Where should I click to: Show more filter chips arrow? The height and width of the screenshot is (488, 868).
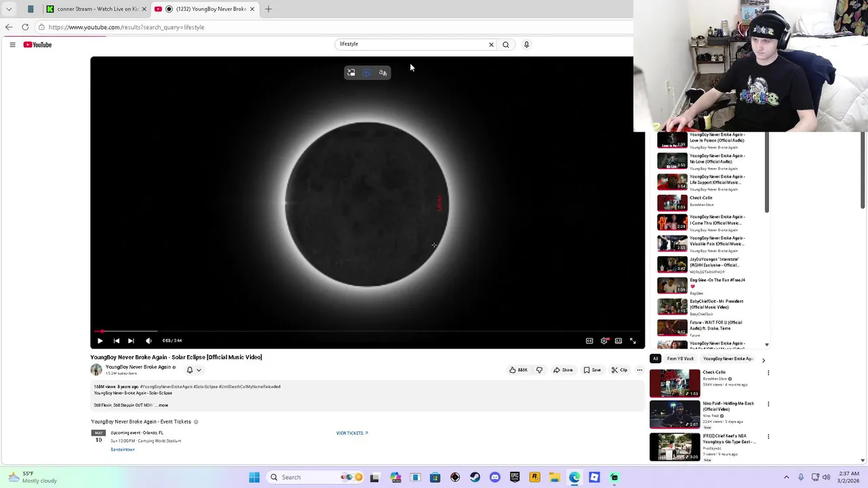764,360
